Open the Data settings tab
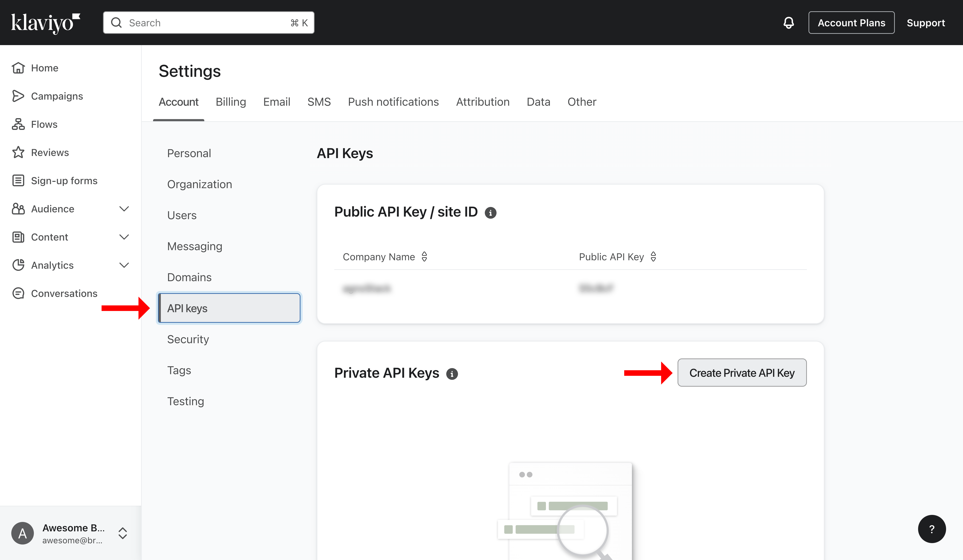The width and height of the screenshot is (963, 560). tap(538, 102)
